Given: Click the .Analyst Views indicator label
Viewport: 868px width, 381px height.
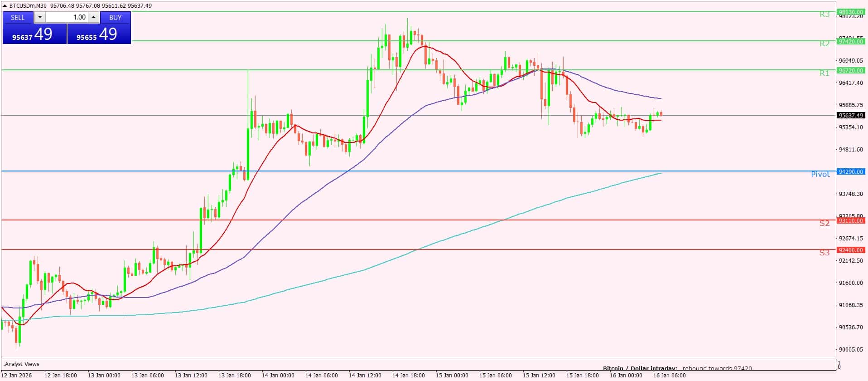Looking at the screenshot, I should (x=22, y=364).
